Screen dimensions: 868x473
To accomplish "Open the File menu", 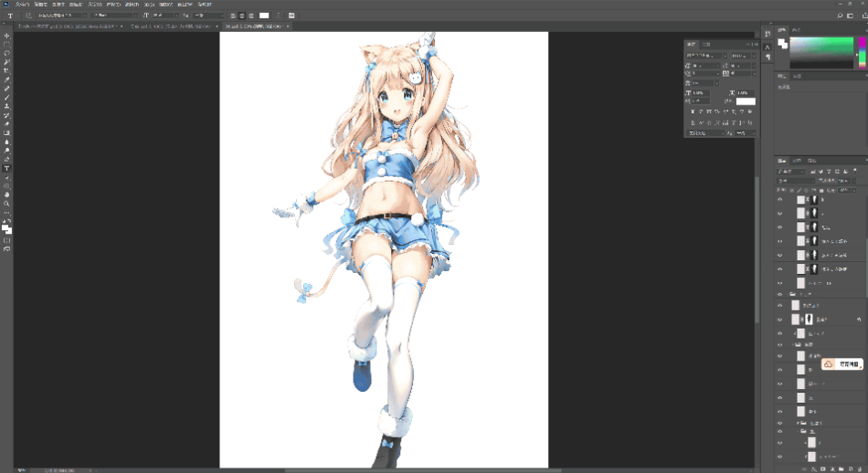I will pyautogui.click(x=22, y=4).
